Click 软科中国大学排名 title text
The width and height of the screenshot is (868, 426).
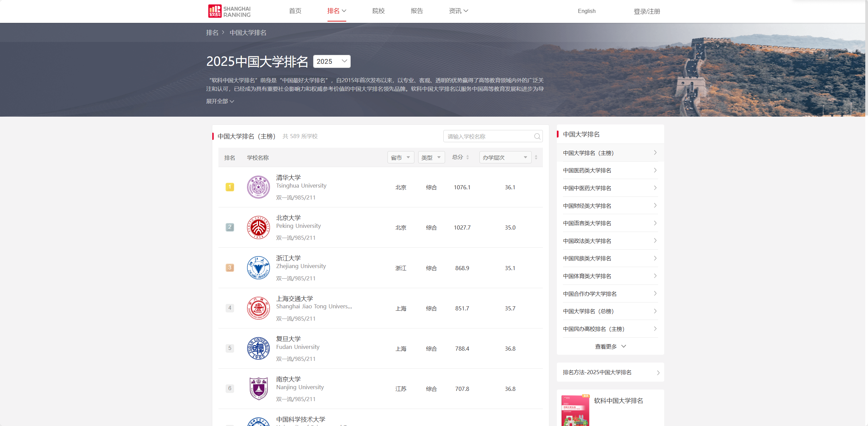619,400
